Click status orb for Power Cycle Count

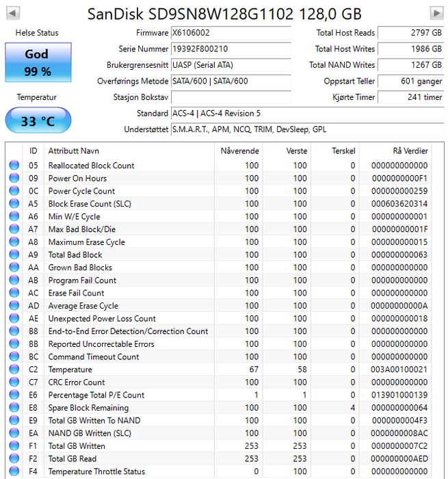pos(14,191)
